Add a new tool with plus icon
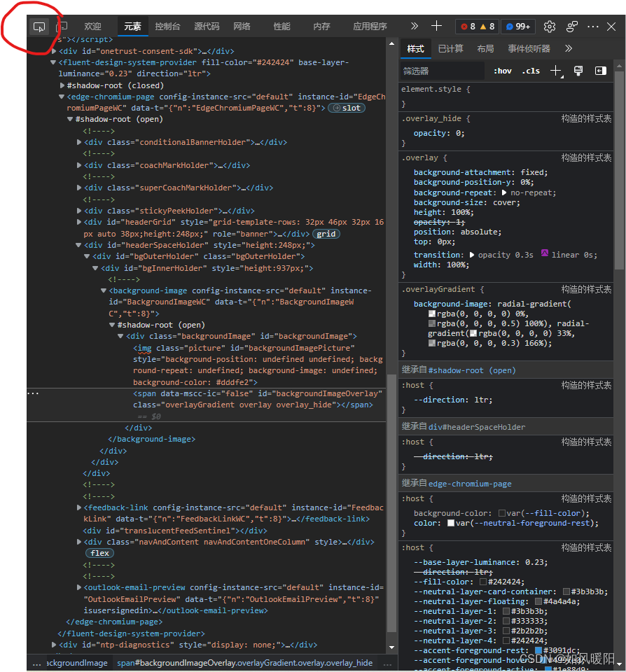The width and height of the screenshot is (626, 672). tap(436, 26)
